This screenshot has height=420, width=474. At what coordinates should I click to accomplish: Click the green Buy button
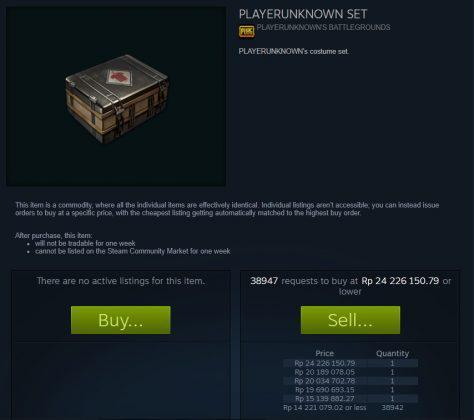(x=121, y=320)
